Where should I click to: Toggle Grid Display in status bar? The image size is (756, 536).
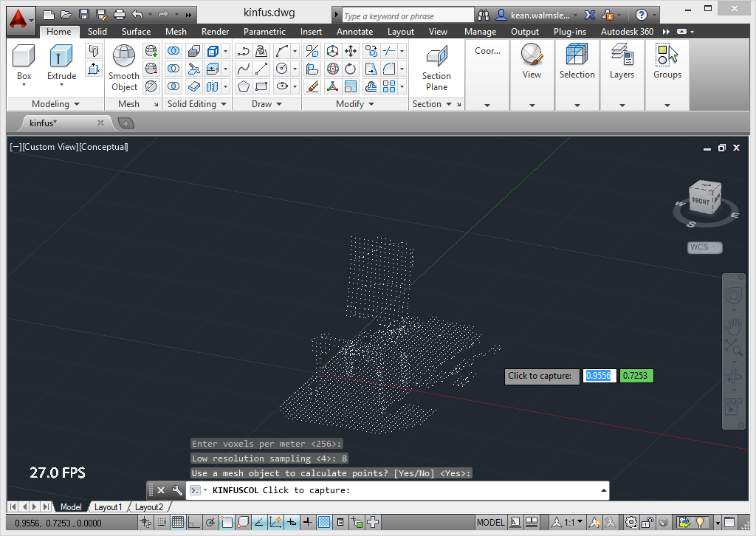[x=178, y=523]
